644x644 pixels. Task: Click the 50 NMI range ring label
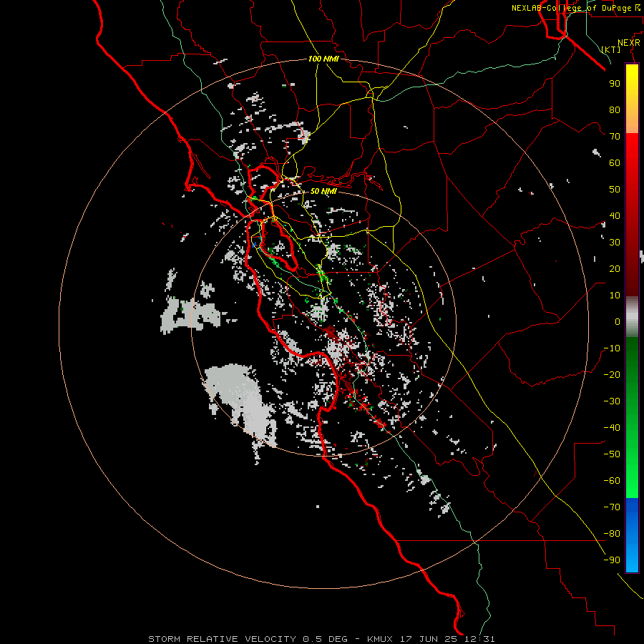click(323, 191)
